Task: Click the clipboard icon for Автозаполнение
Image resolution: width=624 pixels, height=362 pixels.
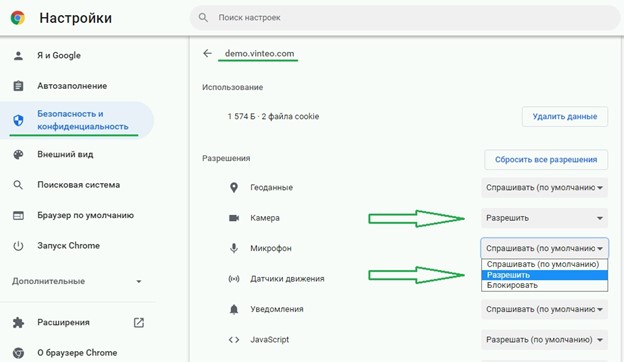Action: pyautogui.click(x=18, y=86)
